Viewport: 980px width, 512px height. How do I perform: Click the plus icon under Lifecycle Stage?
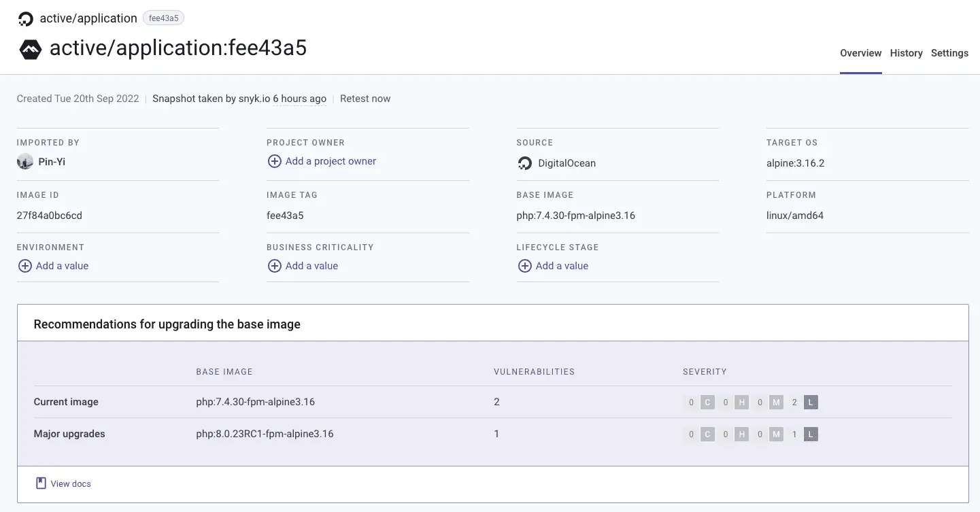pyautogui.click(x=524, y=266)
